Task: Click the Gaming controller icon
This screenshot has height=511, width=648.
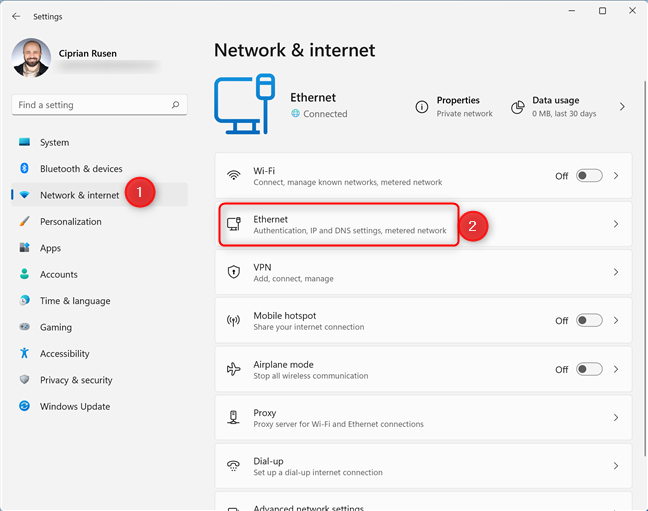Action: click(24, 327)
